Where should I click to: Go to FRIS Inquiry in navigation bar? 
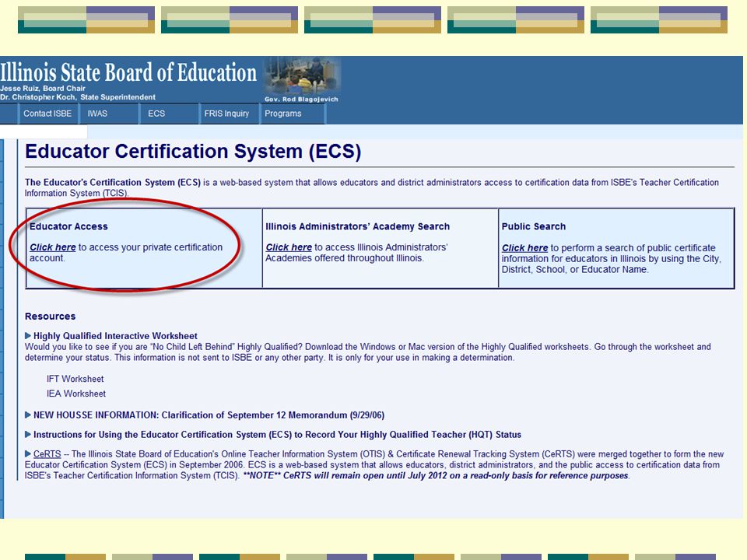pyautogui.click(x=226, y=114)
